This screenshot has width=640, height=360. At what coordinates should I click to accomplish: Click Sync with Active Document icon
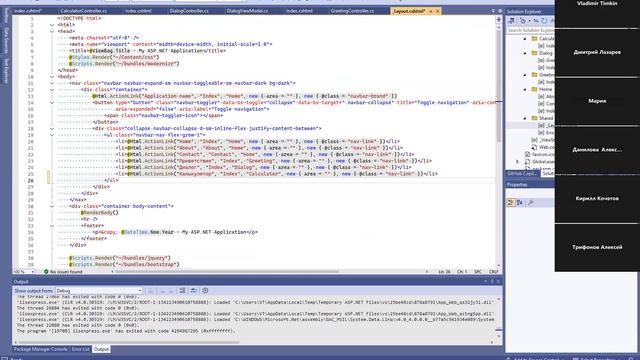click(536, 20)
